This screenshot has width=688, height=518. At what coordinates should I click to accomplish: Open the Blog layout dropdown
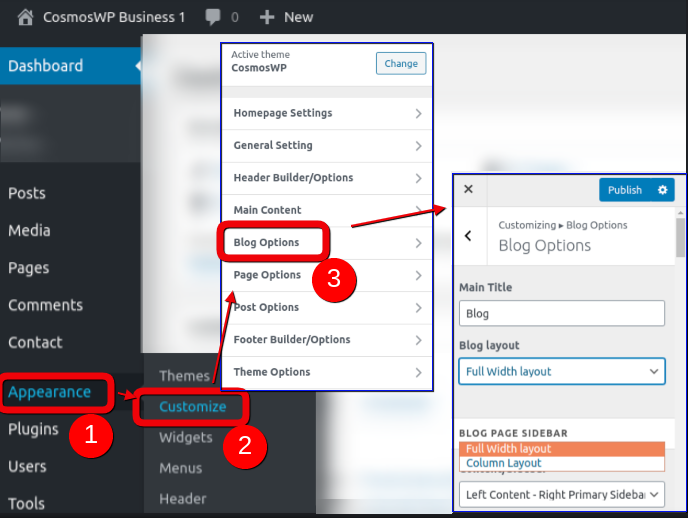point(562,372)
